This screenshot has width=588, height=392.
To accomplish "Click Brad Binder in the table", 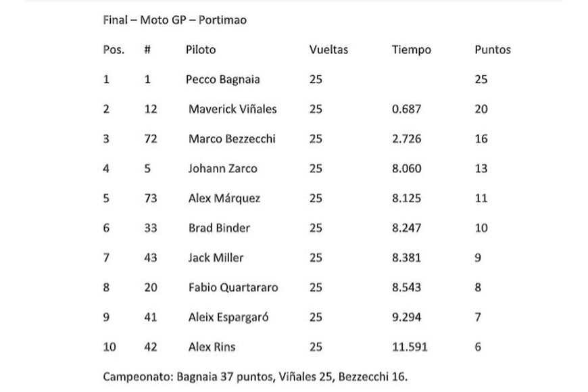I will [219, 228].
